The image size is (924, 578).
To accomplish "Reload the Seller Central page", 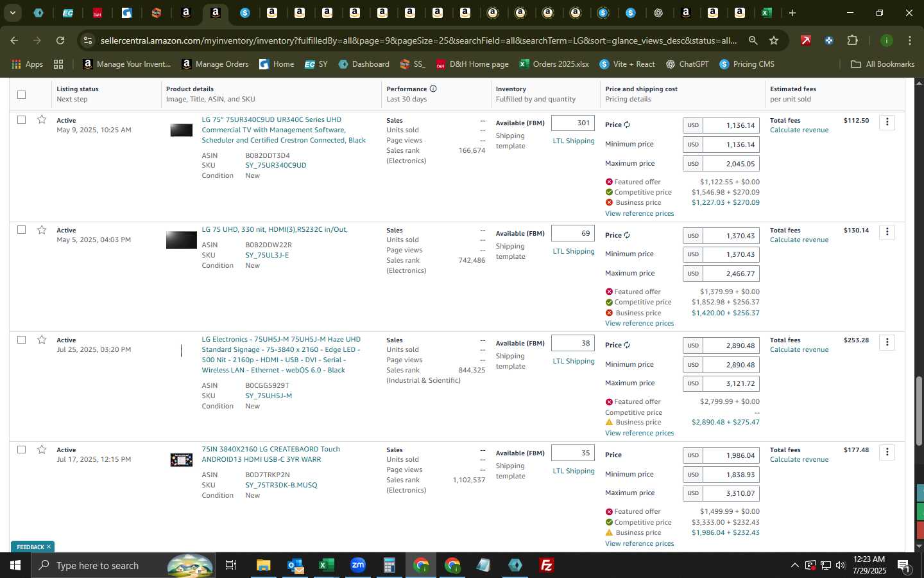I will (x=60, y=40).
